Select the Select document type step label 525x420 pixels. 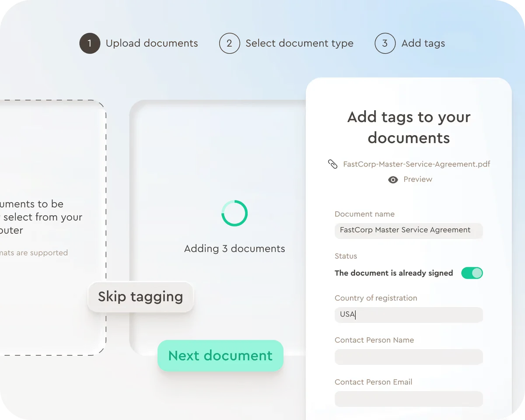pyautogui.click(x=299, y=43)
